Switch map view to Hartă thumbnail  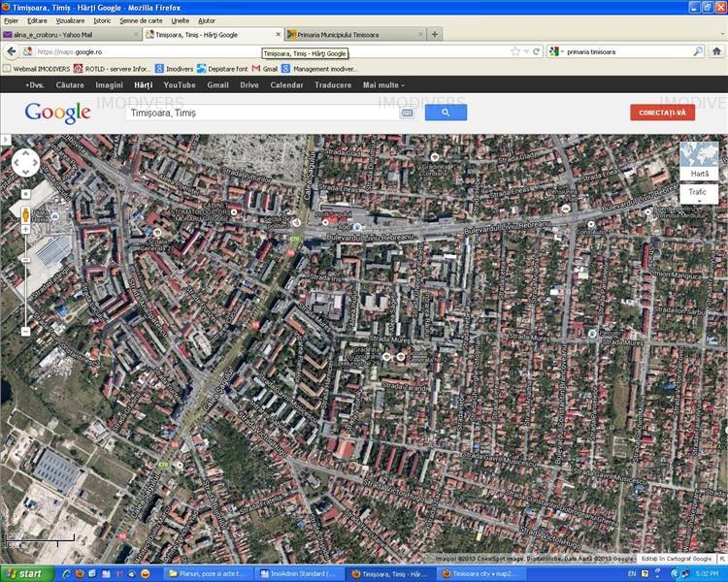[x=699, y=160]
